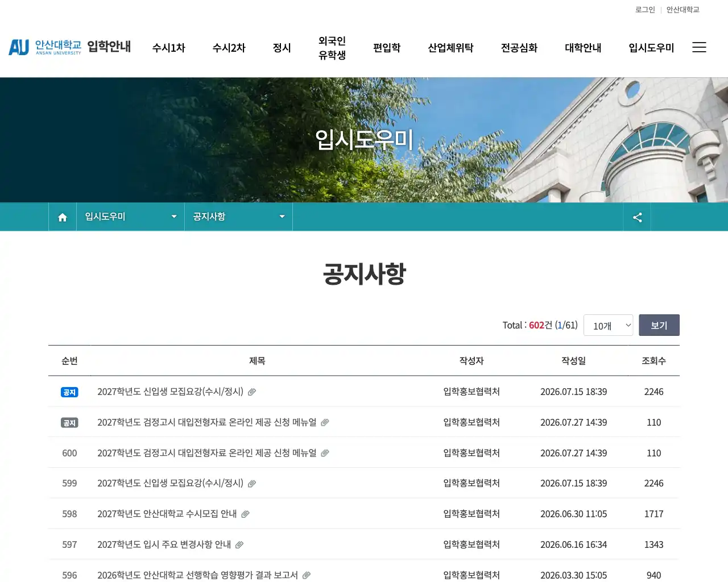The image size is (728, 582).
Task: Click the 작성일 column header
Action: coord(573,361)
